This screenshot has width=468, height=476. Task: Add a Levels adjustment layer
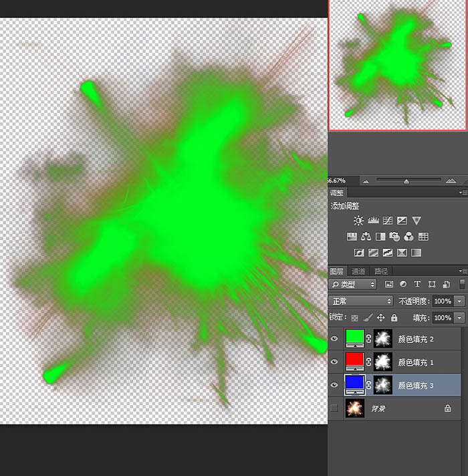(374, 221)
